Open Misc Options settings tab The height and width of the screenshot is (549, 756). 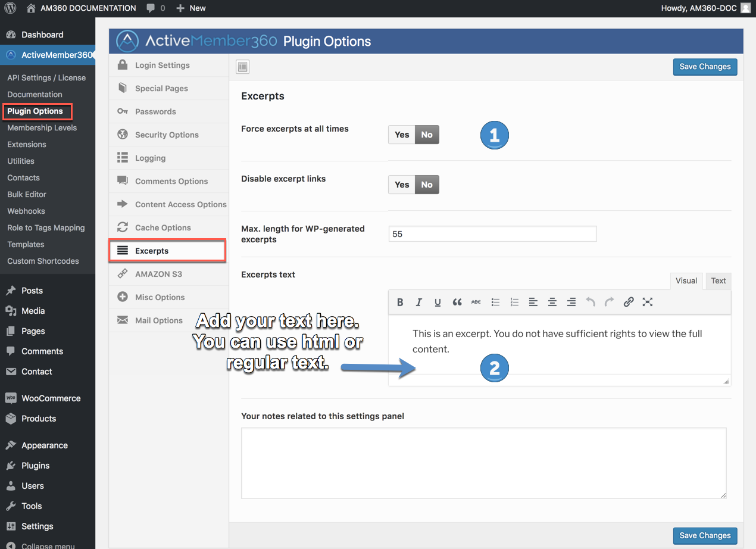pos(169,297)
